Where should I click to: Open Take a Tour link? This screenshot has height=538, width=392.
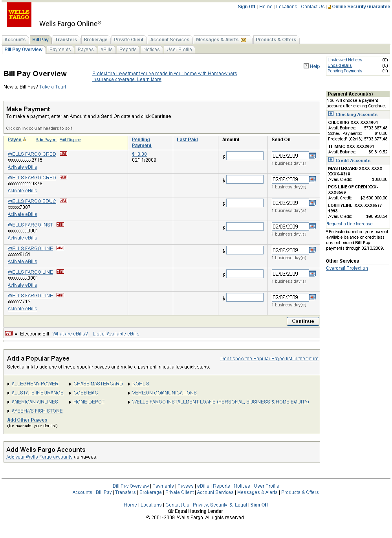pos(53,87)
